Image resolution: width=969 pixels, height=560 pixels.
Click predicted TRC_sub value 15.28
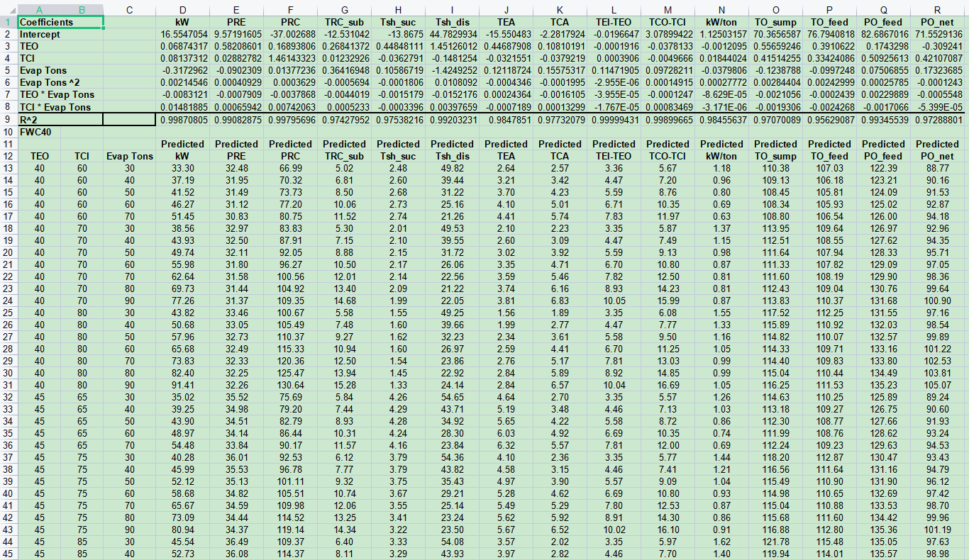(x=344, y=385)
